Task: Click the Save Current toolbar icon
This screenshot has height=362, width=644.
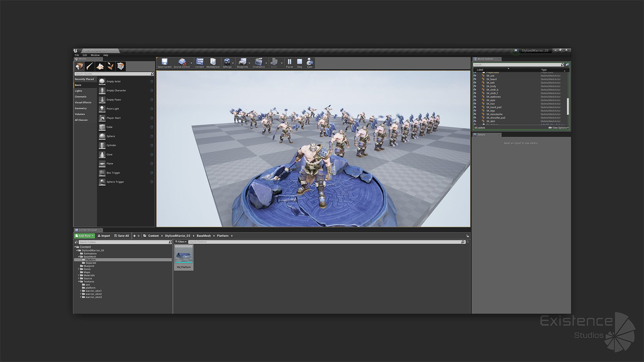Action: point(164,63)
